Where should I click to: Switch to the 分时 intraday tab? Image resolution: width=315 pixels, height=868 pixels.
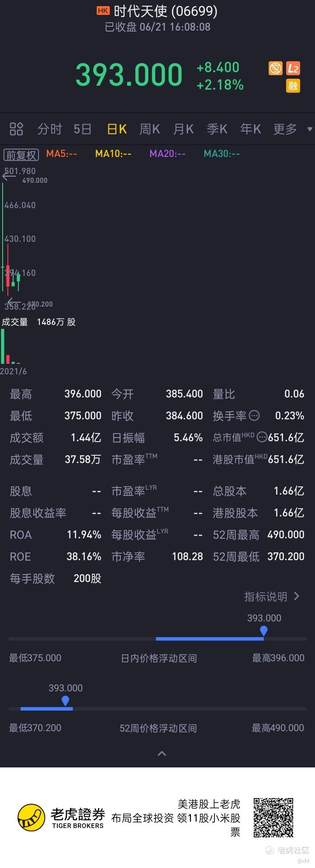pyautogui.click(x=49, y=129)
